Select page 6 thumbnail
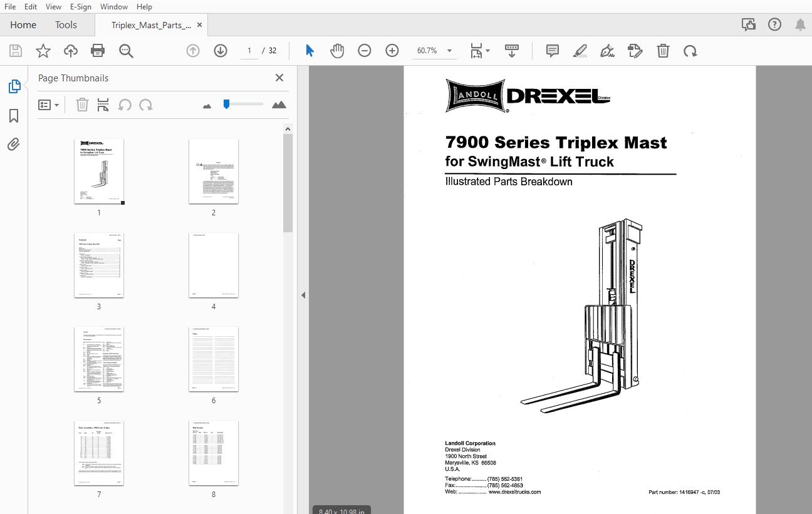812x514 pixels. (x=214, y=359)
